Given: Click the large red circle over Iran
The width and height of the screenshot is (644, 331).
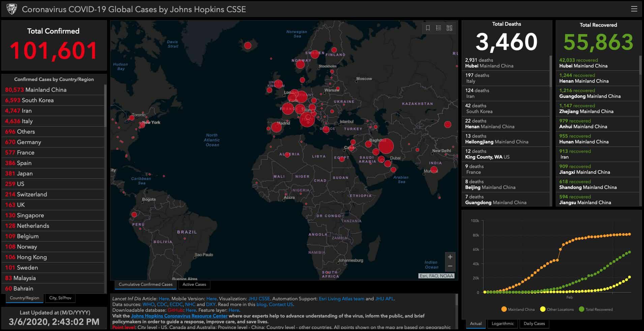Looking at the screenshot, I should pos(386,146).
